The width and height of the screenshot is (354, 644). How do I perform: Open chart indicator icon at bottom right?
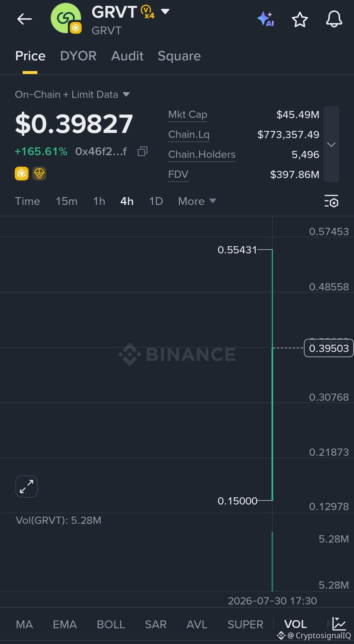point(339,624)
